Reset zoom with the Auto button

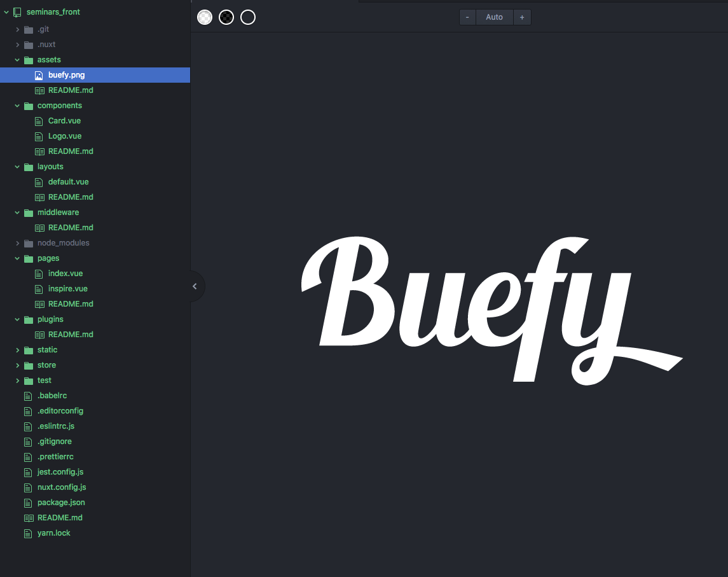tap(494, 17)
